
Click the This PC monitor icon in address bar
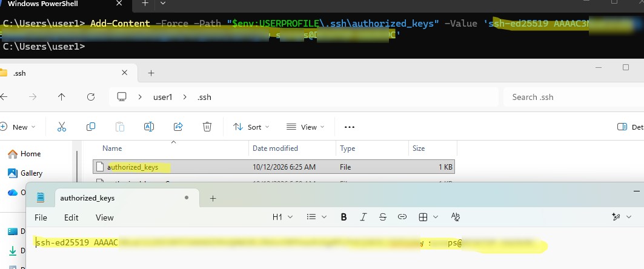pos(122,97)
